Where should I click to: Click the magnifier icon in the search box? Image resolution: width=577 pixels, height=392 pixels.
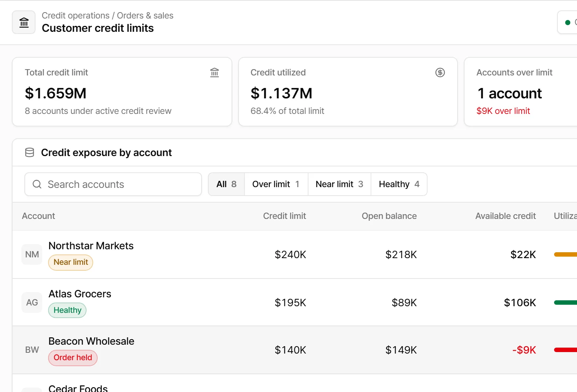coord(37,184)
